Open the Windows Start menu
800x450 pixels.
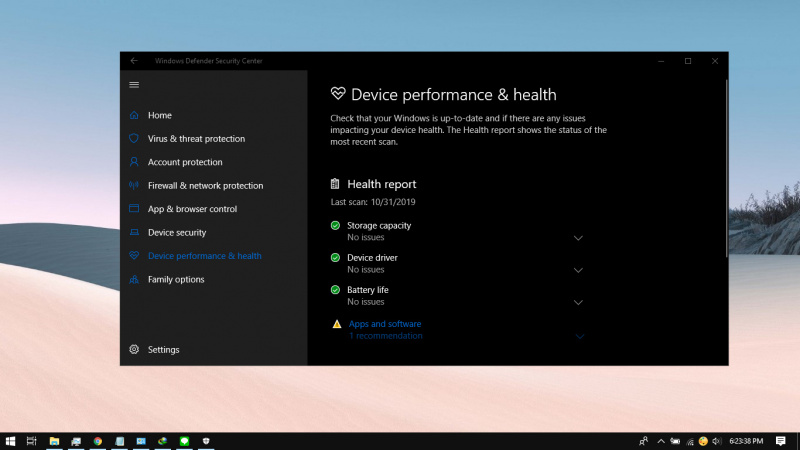coord(10,441)
